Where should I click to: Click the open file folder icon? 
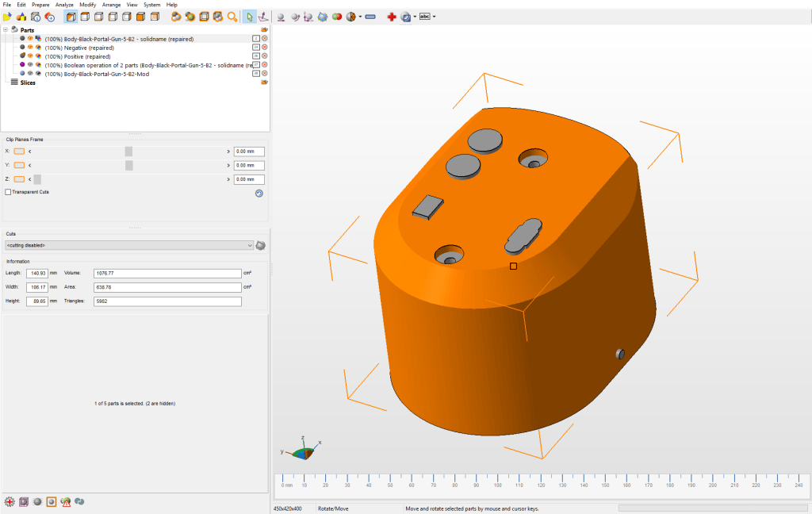click(8, 17)
